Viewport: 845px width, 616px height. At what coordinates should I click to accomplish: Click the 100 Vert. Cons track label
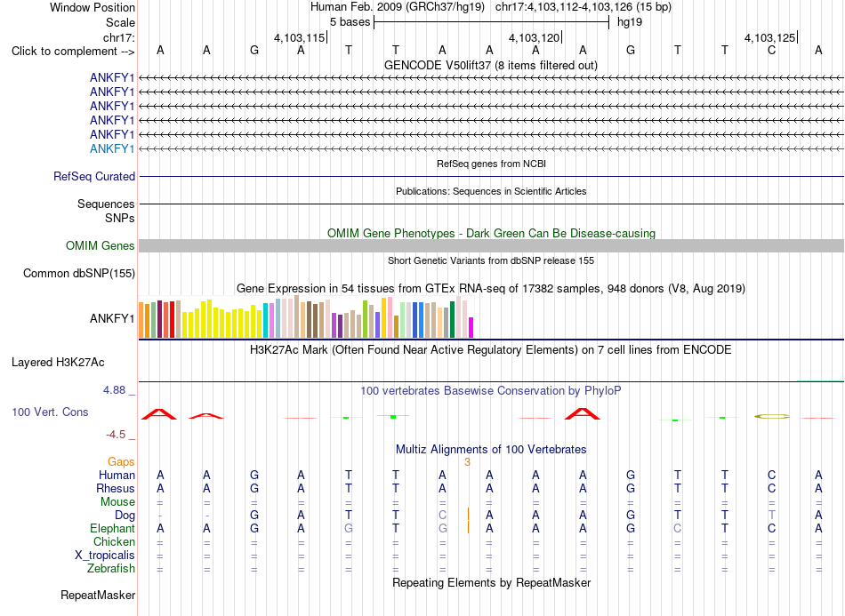(x=50, y=412)
